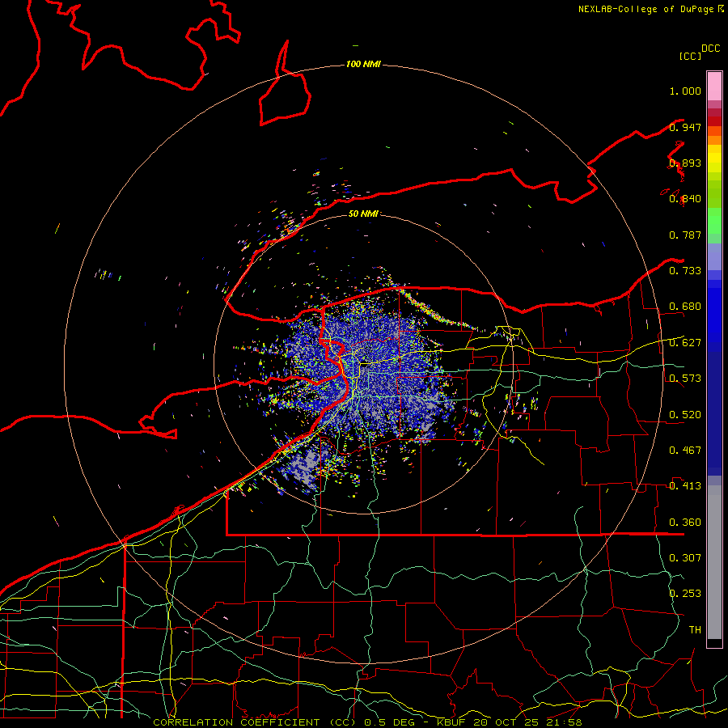Viewport: 728px width, 728px height.
Task: Click the TH threshold label on the scale
Action: coord(695,629)
